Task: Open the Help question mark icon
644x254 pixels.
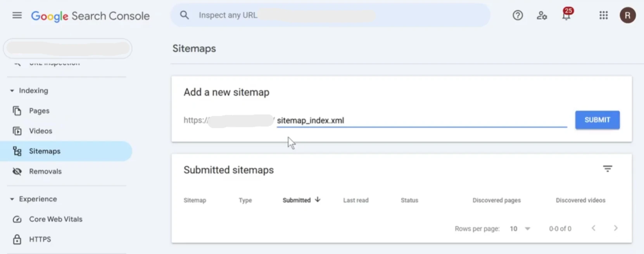Action: click(x=518, y=16)
